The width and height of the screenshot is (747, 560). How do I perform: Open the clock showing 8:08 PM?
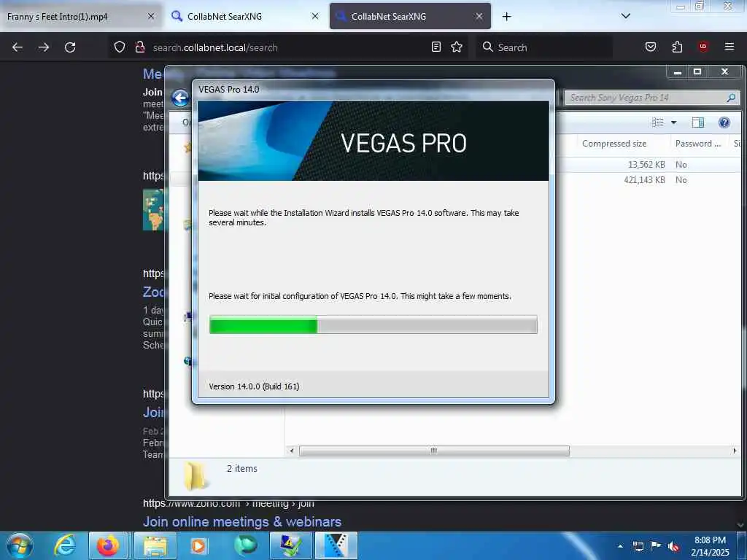point(710,546)
